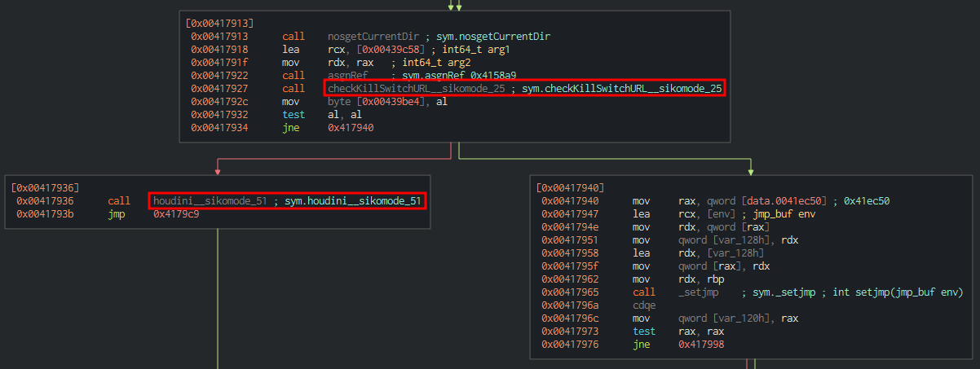
Task: Select 'rdx, rax' operand of mov
Action: tap(352, 63)
